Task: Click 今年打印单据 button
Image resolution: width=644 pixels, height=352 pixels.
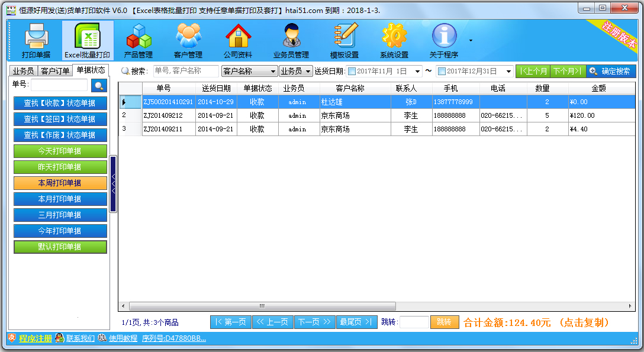Action: (x=60, y=231)
